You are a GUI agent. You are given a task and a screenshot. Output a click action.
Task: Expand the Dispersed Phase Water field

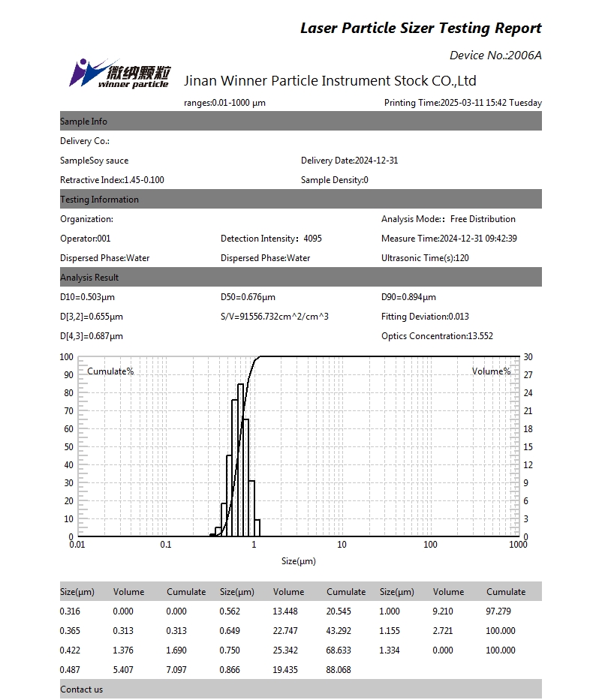[105, 257]
